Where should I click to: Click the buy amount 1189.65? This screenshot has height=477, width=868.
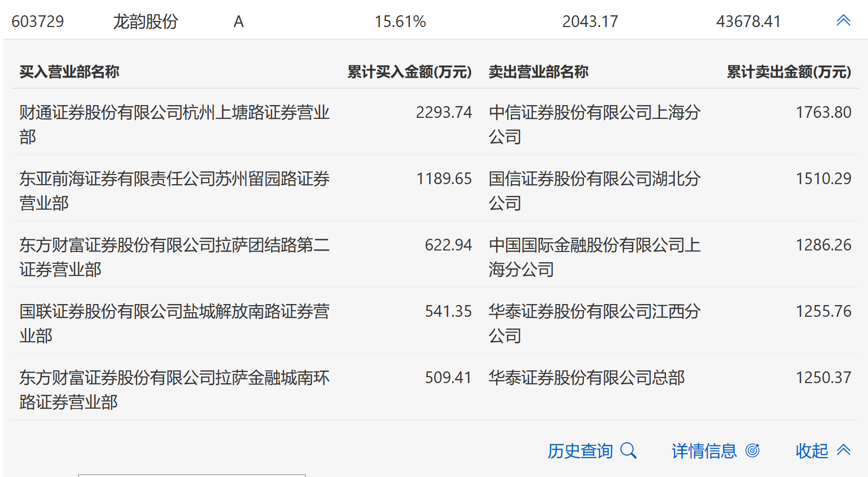[x=444, y=179]
